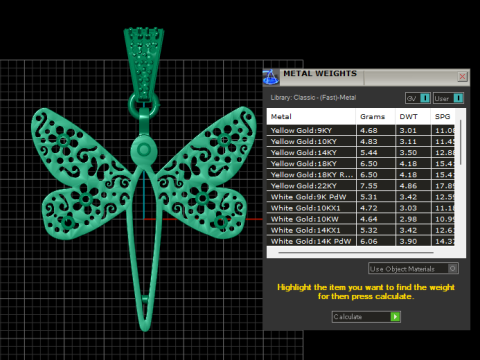Click DWT value 2.98
The height and width of the screenshot is (360, 480).
click(x=408, y=219)
